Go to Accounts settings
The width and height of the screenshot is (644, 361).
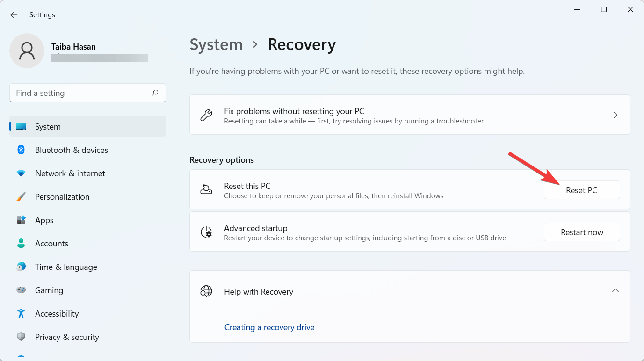pyautogui.click(x=51, y=244)
